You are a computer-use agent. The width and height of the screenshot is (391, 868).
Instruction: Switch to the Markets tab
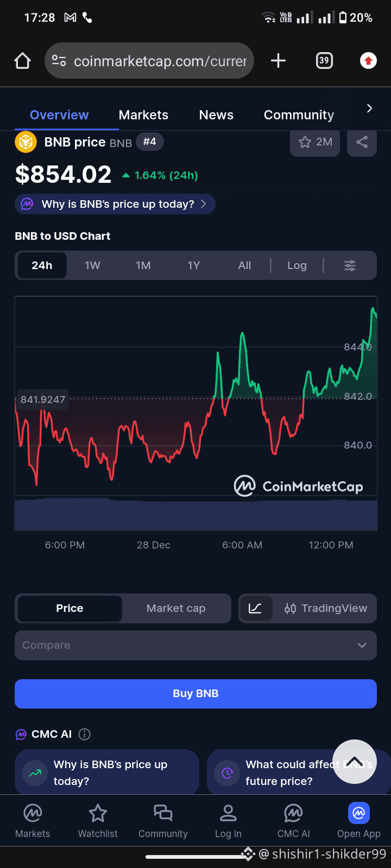click(143, 115)
